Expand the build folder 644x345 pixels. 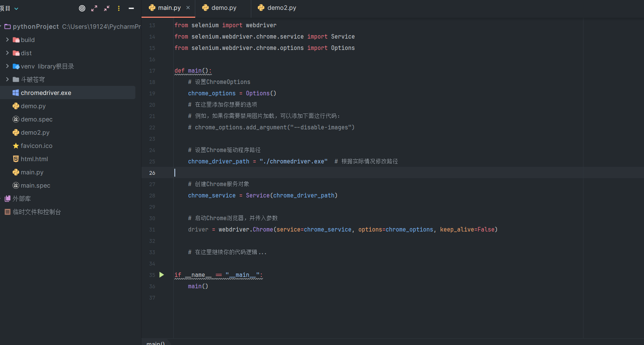click(x=7, y=40)
